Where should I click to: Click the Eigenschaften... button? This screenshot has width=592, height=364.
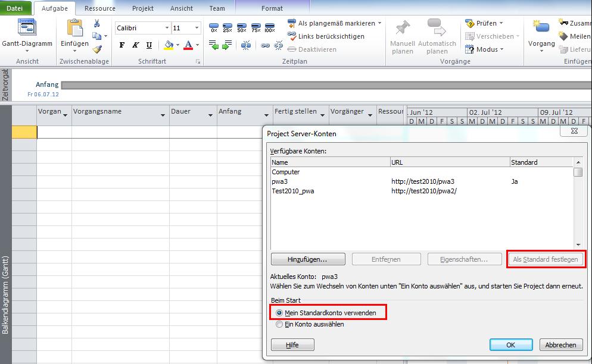coord(465,259)
